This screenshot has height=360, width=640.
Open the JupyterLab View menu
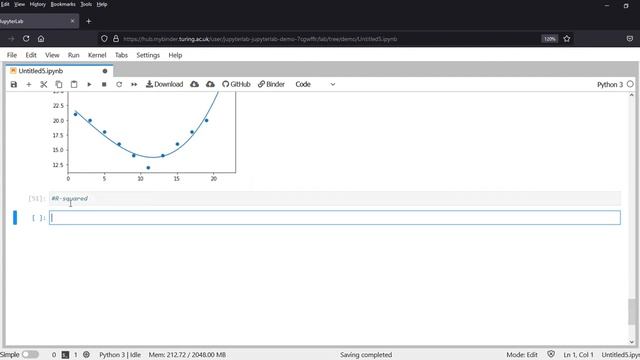[52, 55]
